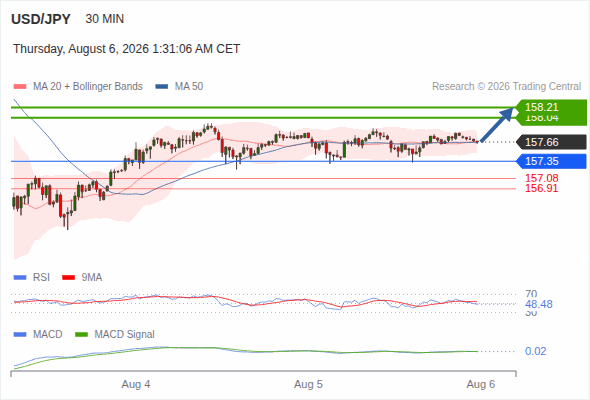Click the MA 20 + Bollinger Bands legend swatch
Image resolution: width=590 pixels, height=400 pixels.
(20, 87)
